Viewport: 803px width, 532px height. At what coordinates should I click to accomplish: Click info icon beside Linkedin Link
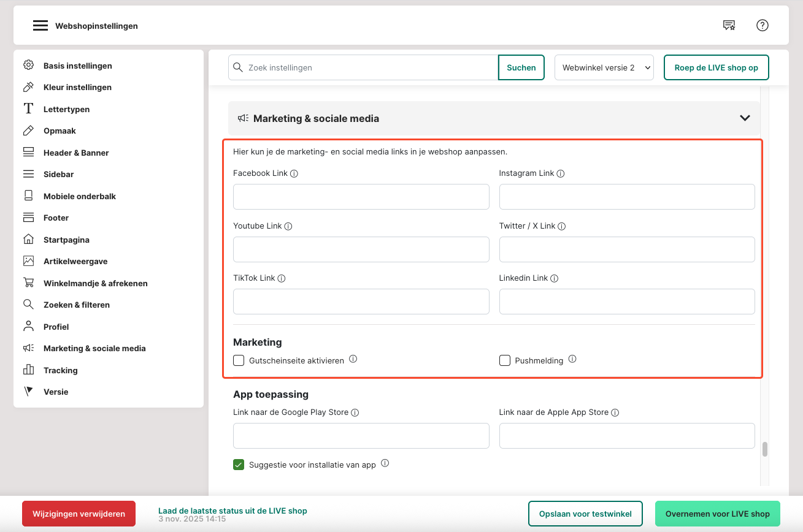click(554, 278)
